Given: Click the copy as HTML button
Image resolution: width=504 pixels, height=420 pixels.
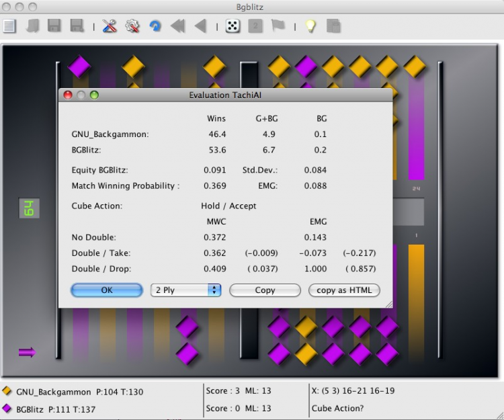Looking at the screenshot, I should pos(344,290).
